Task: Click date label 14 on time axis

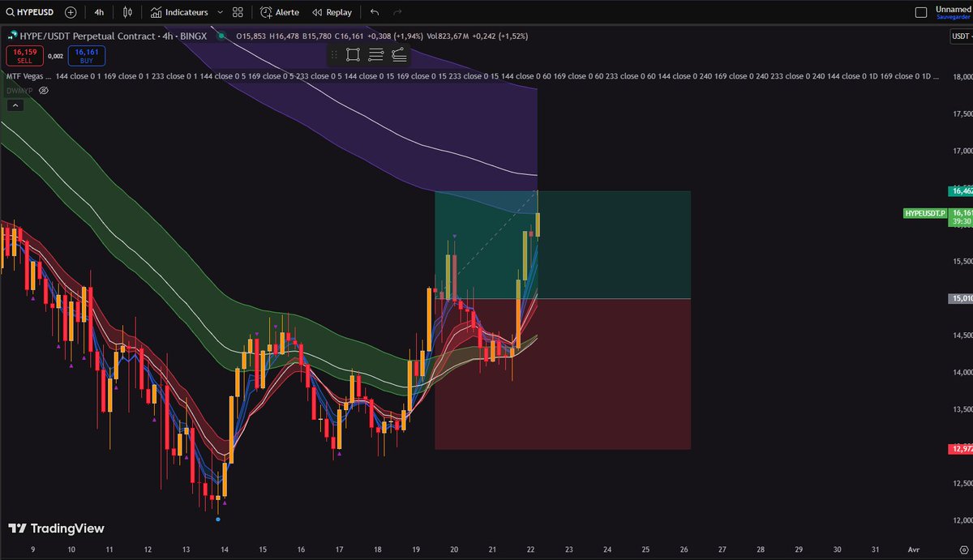Action: pos(225,549)
